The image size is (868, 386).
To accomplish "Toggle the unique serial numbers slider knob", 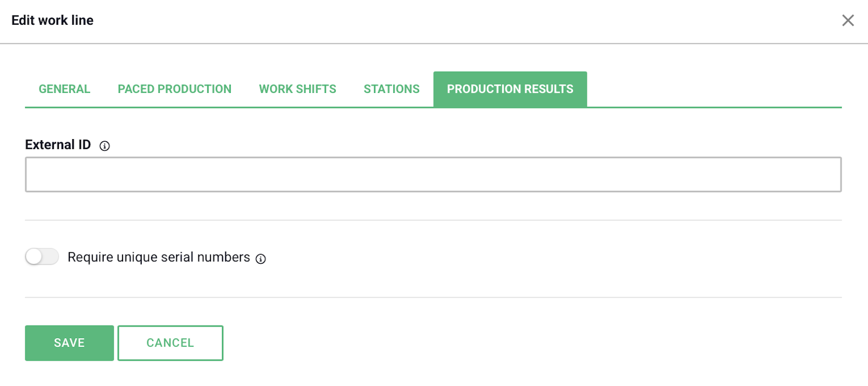I will click(x=34, y=257).
